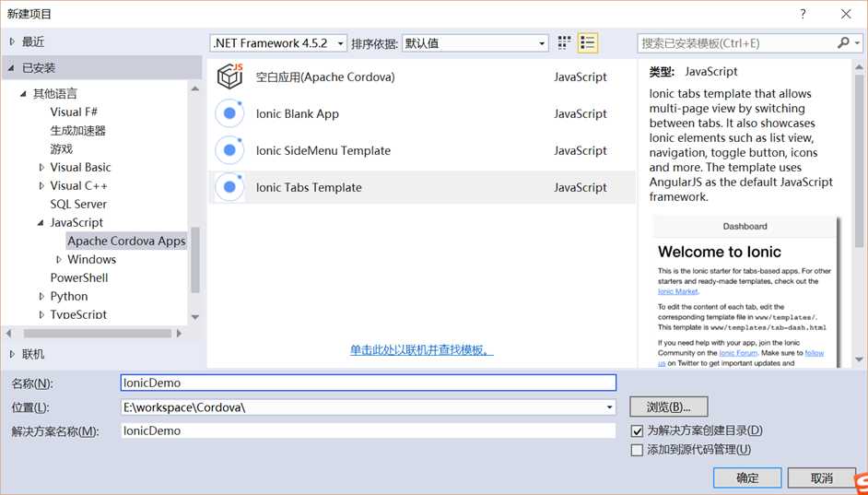Select Apache Cordova Apps node
The image size is (868, 495).
pyautogui.click(x=126, y=241)
